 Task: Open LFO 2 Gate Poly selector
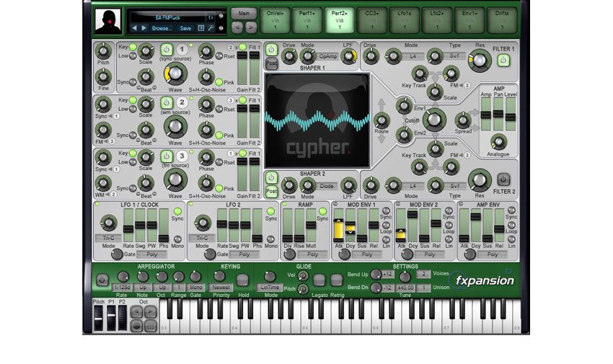[x=244, y=254]
